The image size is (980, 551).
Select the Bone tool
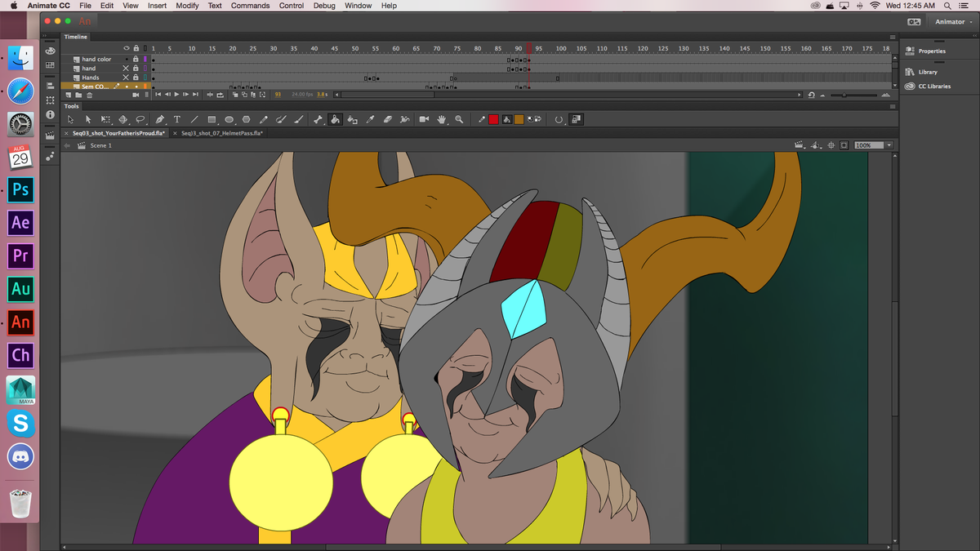click(318, 119)
